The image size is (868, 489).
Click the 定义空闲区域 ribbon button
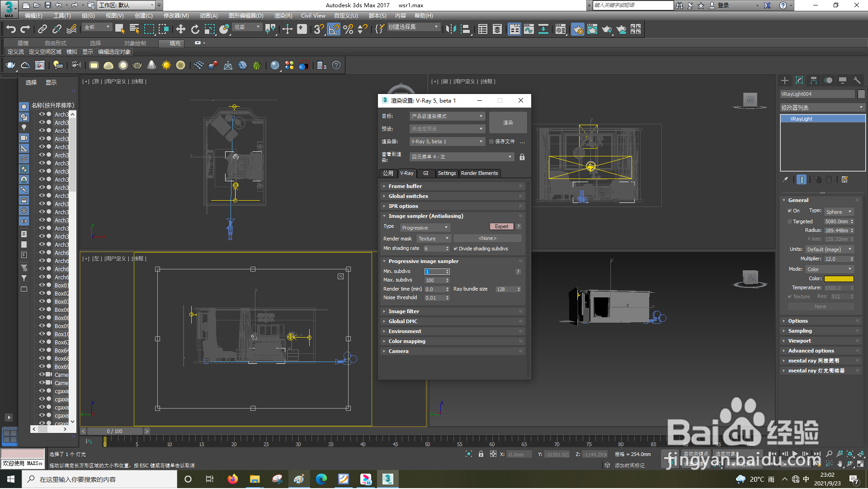[x=45, y=52]
